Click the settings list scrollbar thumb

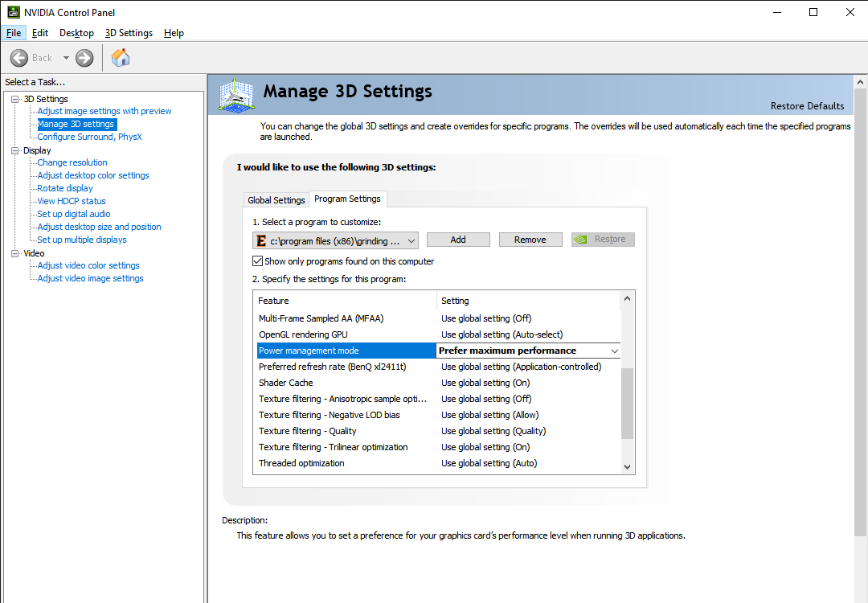(x=627, y=403)
